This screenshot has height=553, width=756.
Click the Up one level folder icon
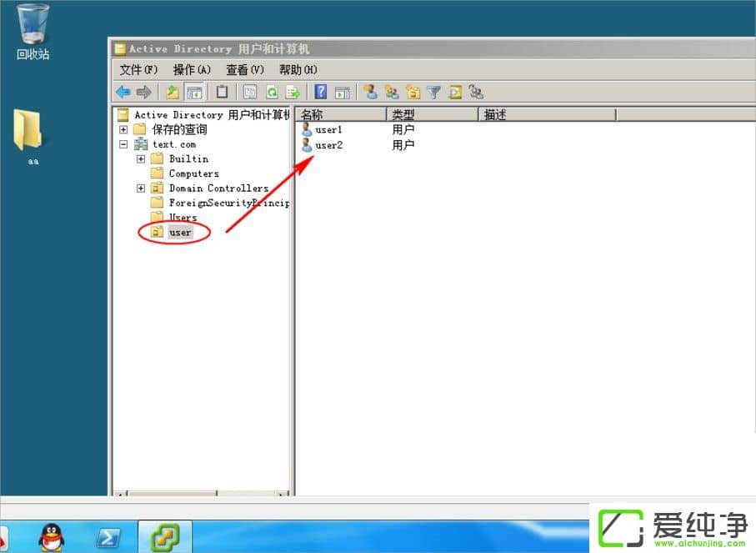pos(173,93)
